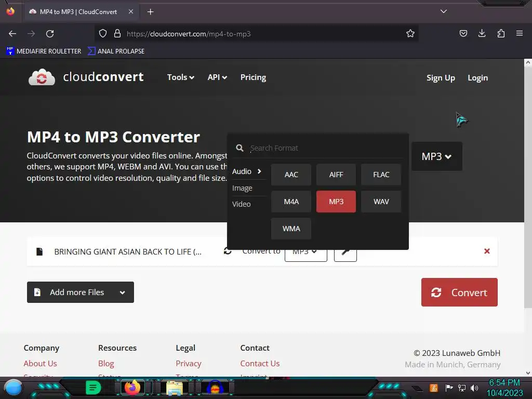The image size is (532, 399).
Task: Bookmark this page with the star icon
Action: tap(410, 34)
